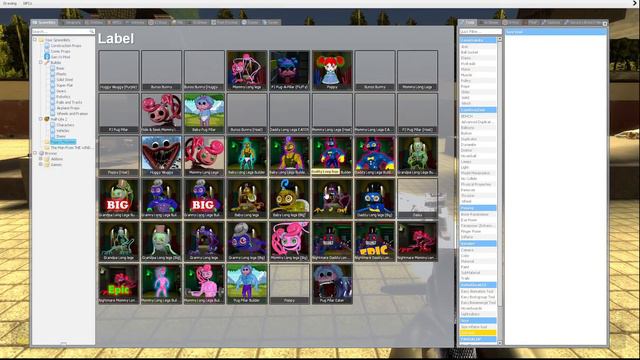This screenshot has width=640, height=360.
Task: Click the Games folder icon
Action: tap(47, 164)
